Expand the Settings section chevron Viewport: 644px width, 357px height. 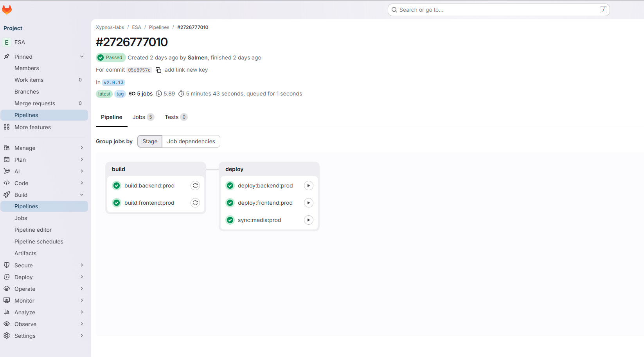(82, 336)
